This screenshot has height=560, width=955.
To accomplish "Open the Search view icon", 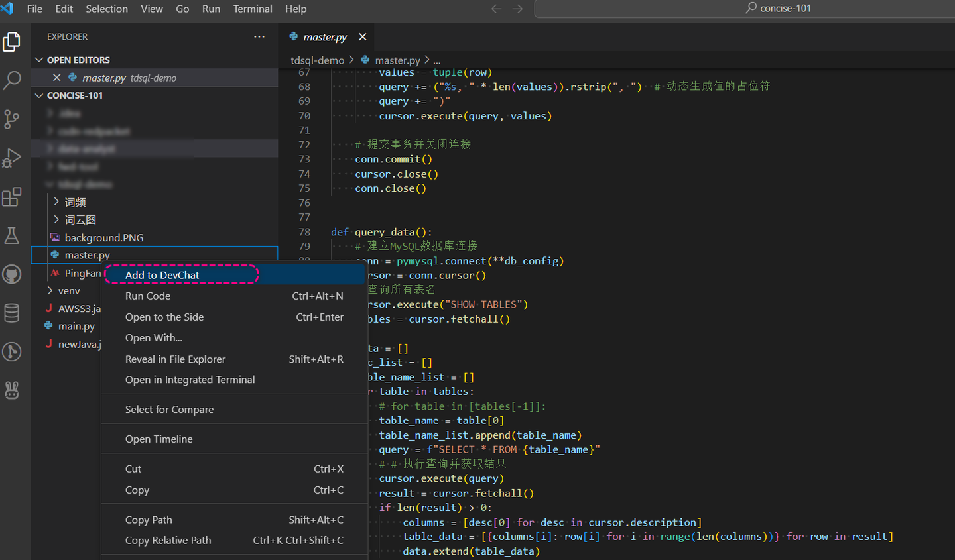I will click(12, 80).
